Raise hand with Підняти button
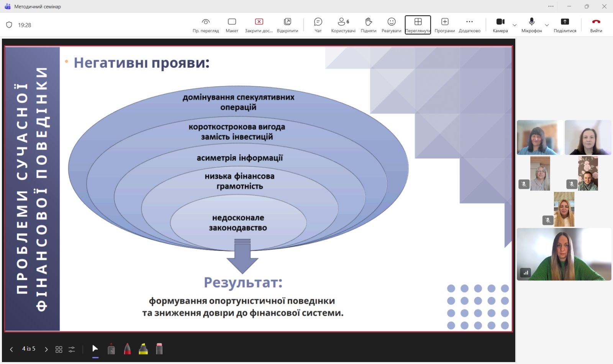The width and height of the screenshot is (613, 364). click(368, 25)
